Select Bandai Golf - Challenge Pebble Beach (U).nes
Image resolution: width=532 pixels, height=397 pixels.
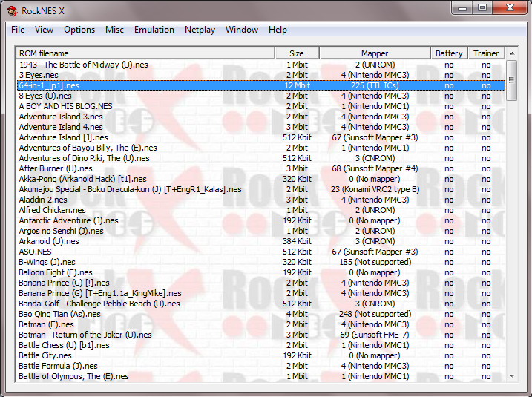[99, 304]
